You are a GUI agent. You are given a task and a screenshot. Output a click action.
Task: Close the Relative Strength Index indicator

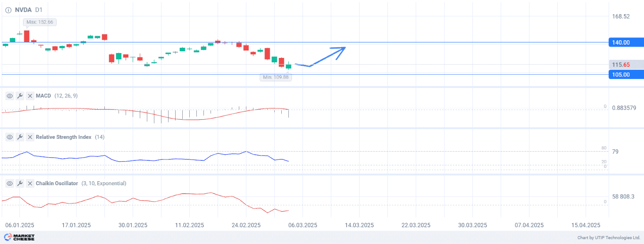click(30, 137)
